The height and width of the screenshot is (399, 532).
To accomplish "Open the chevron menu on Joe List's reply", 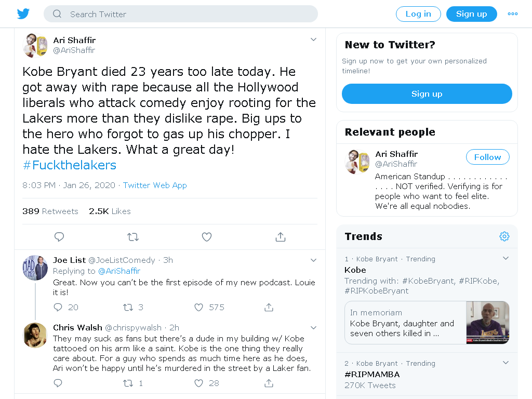I will point(313,260).
